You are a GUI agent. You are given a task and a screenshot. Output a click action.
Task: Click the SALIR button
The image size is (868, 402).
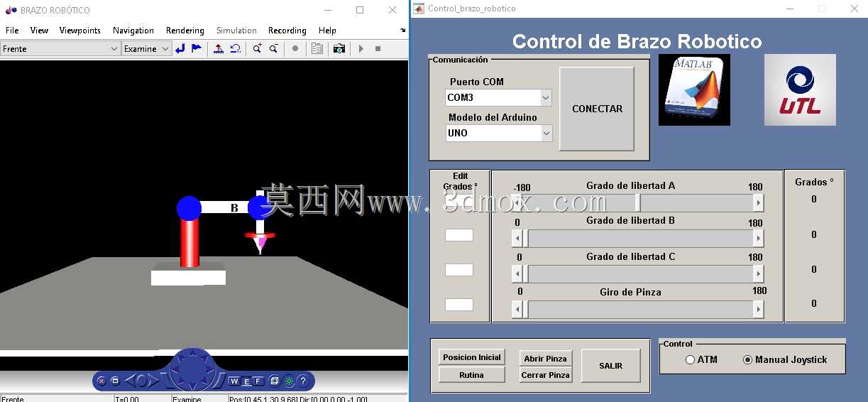(x=610, y=366)
